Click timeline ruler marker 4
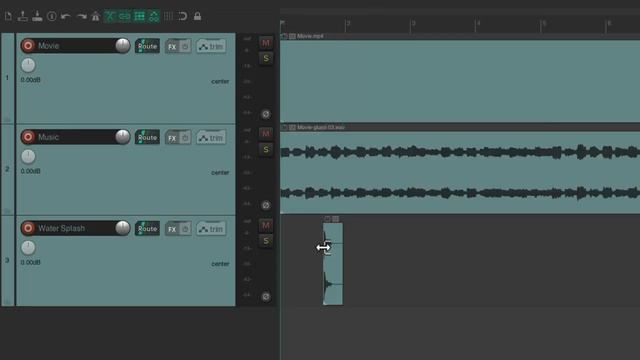 (x=478, y=24)
